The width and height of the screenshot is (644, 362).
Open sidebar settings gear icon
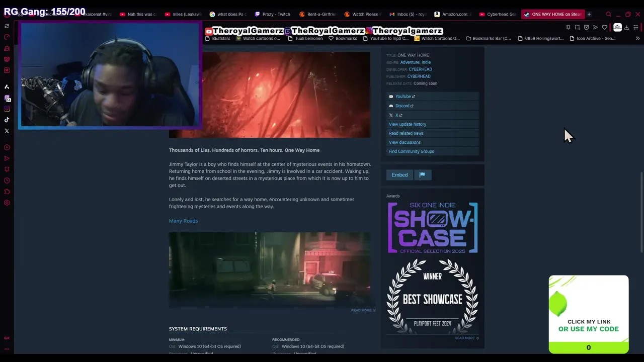pos(7,203)
